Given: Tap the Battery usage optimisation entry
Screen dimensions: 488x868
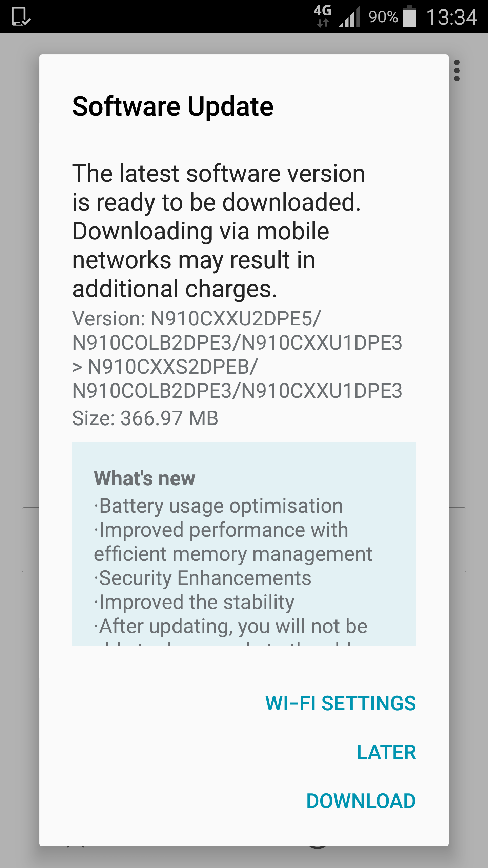Looking at the screenshot, I should click(x=218, y=506).
